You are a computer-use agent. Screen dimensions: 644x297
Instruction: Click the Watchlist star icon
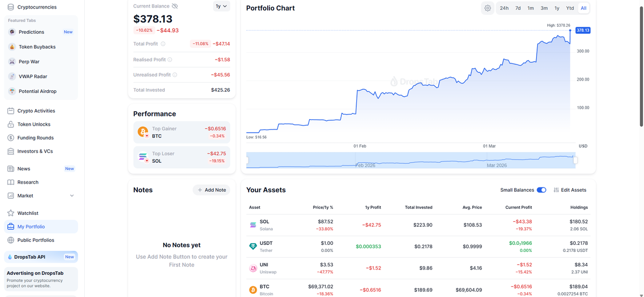(x=11, y=213)
